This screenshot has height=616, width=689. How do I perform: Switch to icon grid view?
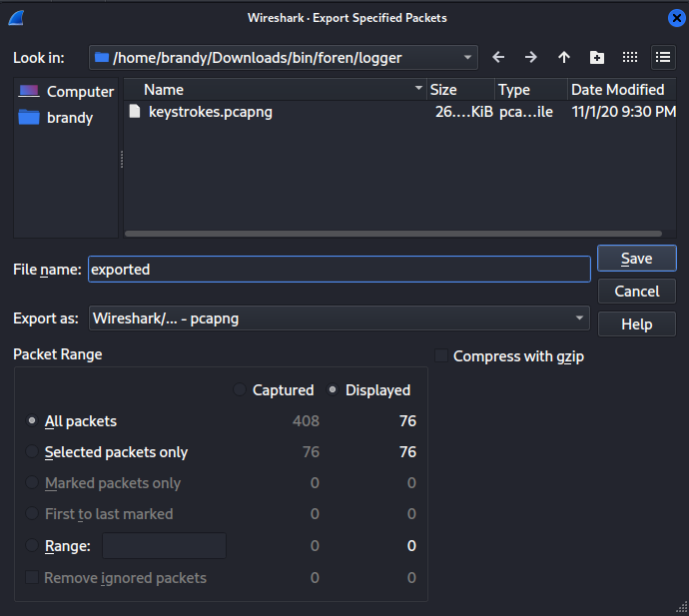630,57
